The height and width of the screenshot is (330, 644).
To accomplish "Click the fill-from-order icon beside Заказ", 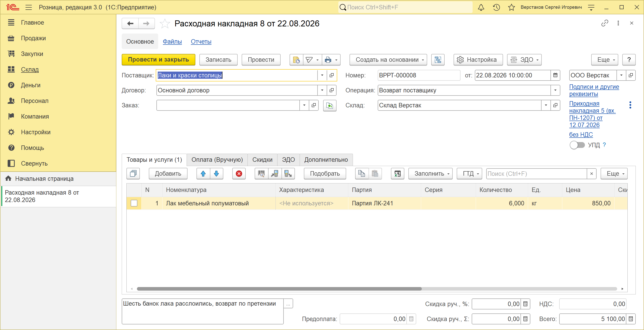I will (330, 106).
